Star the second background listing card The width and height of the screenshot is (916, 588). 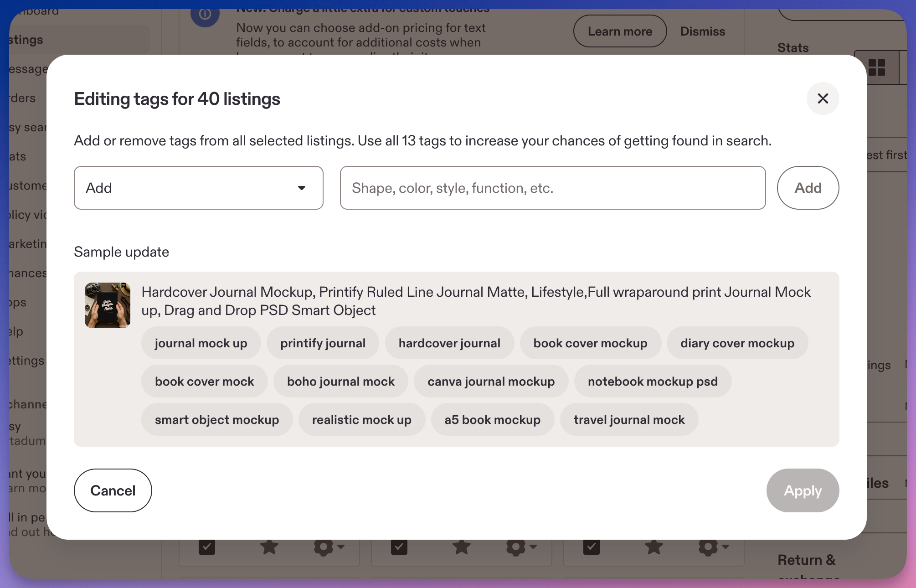click(462, 547)
